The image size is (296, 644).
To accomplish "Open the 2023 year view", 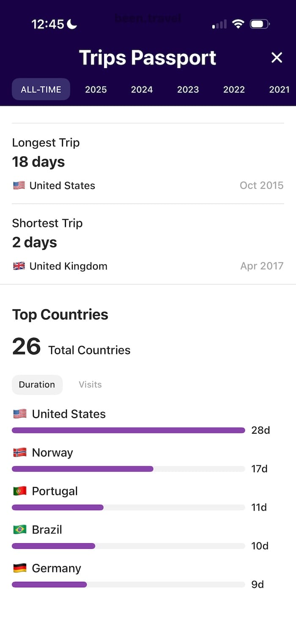I will click(188, 89).
